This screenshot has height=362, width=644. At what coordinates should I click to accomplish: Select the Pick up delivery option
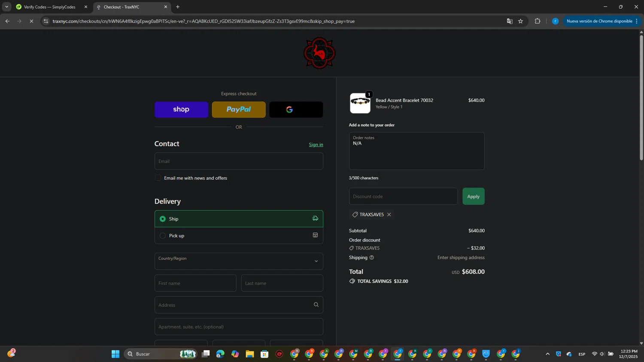(163, 235)
